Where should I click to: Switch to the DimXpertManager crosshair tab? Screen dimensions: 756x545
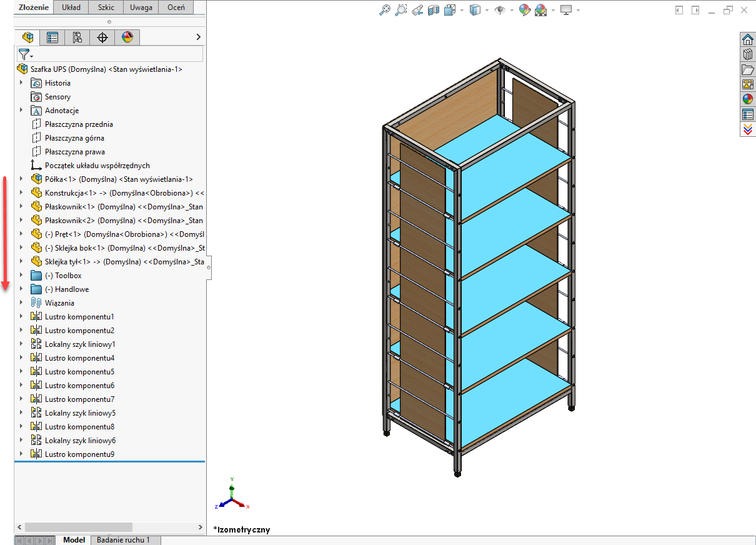(x=102, y=37)
